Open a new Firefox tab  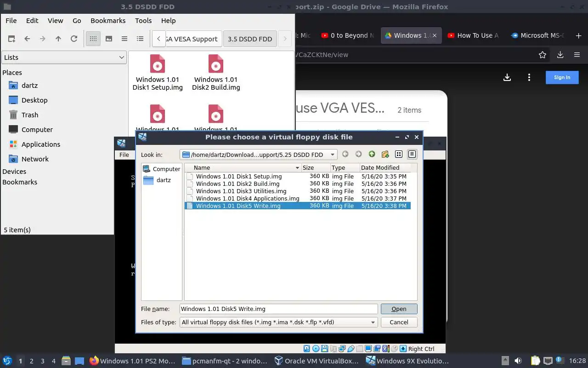pos(578,35)
